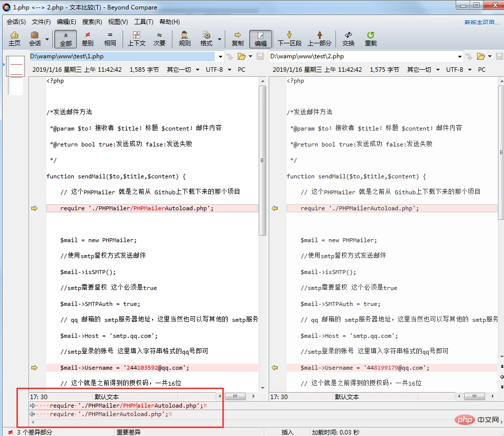Toggle the 全部 (Show All) filter
This screenshot has height=436, width=504.
pyautogui.click(x=66, y=39)
